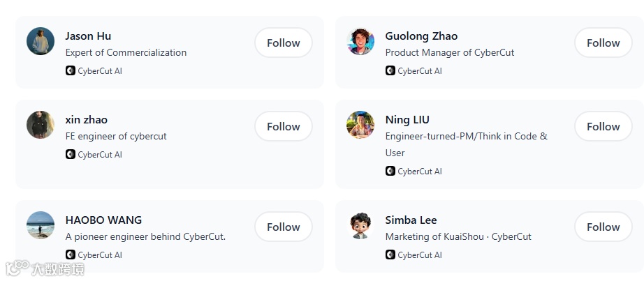The image size is (644, 281).
Task: Follow Jason Hu
Action: point(283,43)
